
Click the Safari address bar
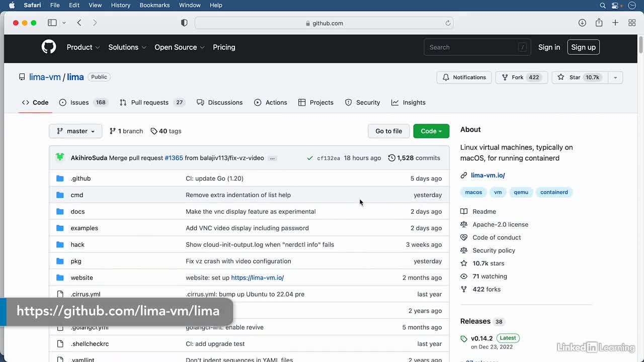coord(324,23)
